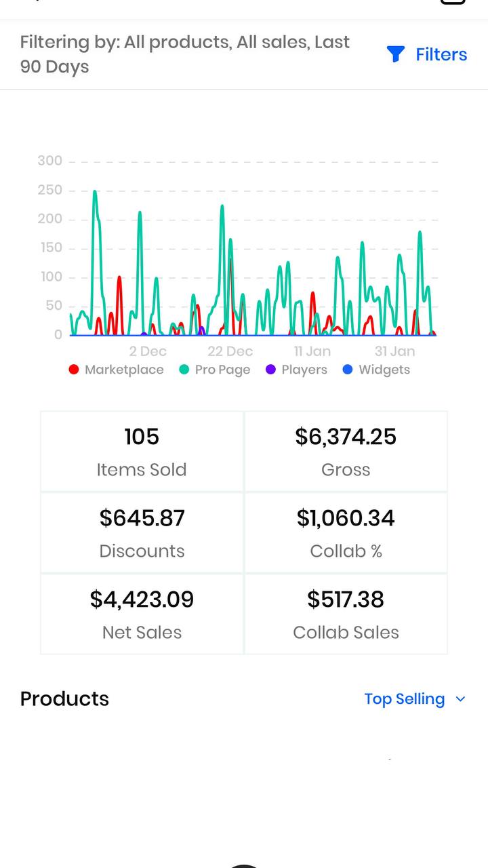This screenshot has height=868, width=488.
Task: Click the Pro Page teal color dot
Action: (184, 370)
